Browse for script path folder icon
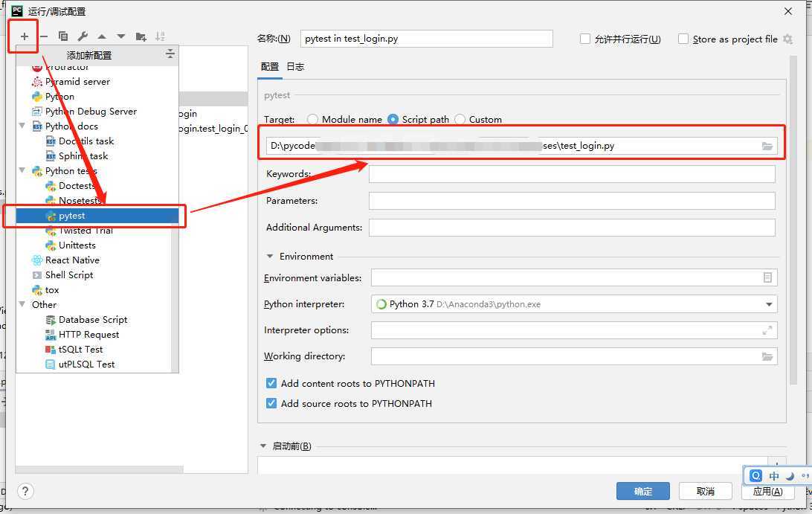 tap(767, 146)
